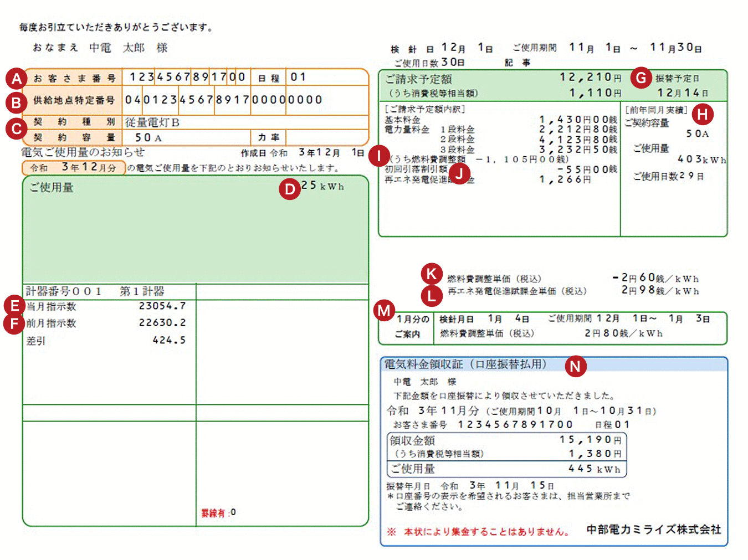748x560 pixels.
Task: Click the company name '中部電力ミライズ株式会社'
Action: [654, 530]
